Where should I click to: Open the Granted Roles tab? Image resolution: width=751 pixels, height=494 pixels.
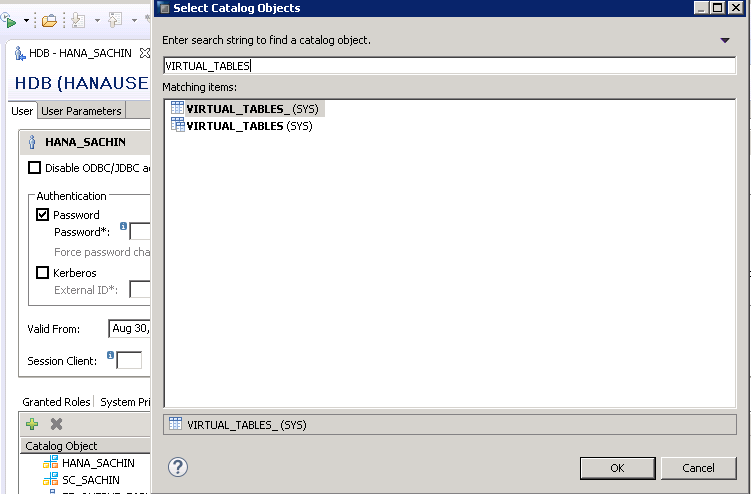click(56, 402)
